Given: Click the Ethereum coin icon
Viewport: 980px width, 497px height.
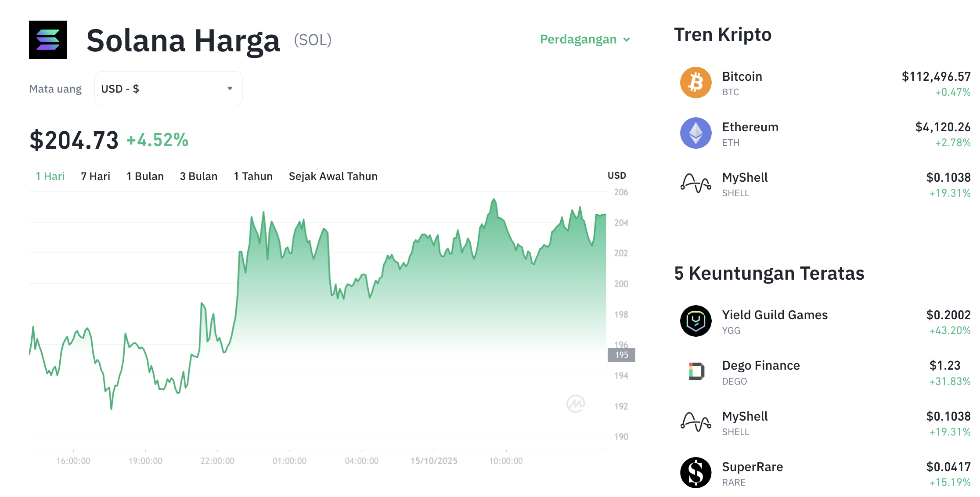Looking at the screenshot, I should coord(695,133).
